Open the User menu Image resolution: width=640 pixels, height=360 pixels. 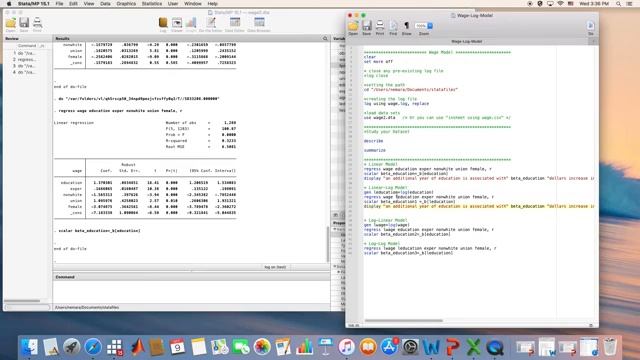tap(173, 3)
